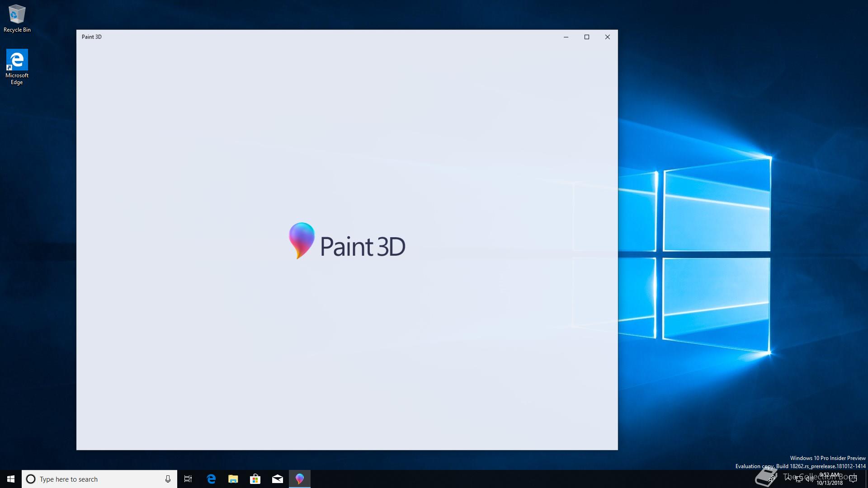Image resolution: width=868 pixels, height=488 pixels.
Task: Click the Paint 3D taskbar icon
Action: tap(300, 479)
